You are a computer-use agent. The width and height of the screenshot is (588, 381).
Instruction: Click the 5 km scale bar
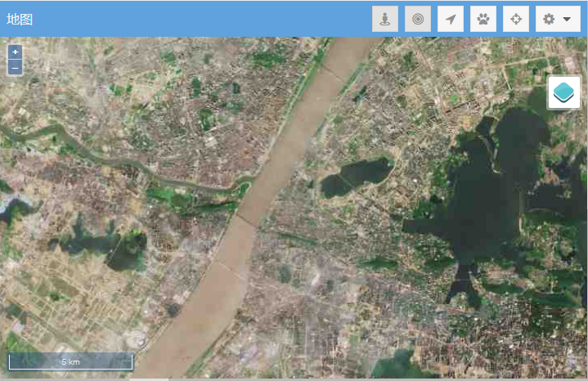[x=70, y=361]
